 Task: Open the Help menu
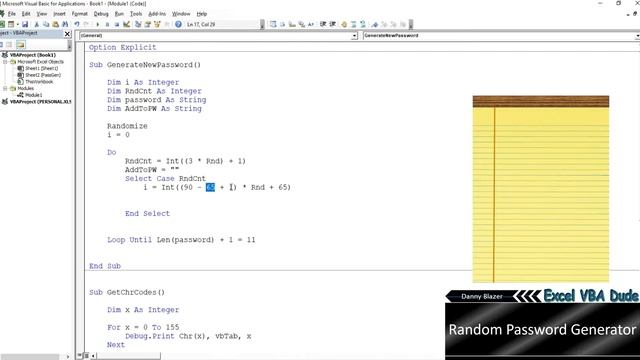tap(202, 14)
